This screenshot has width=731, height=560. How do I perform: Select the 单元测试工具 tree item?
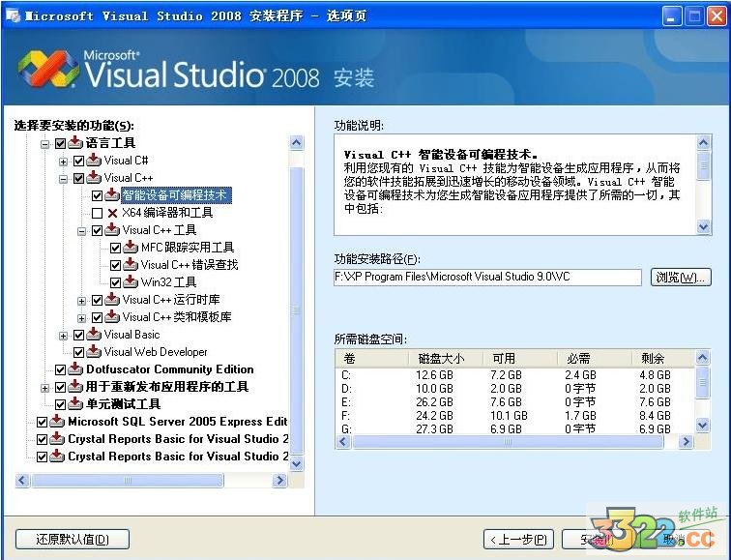point(123,403)
